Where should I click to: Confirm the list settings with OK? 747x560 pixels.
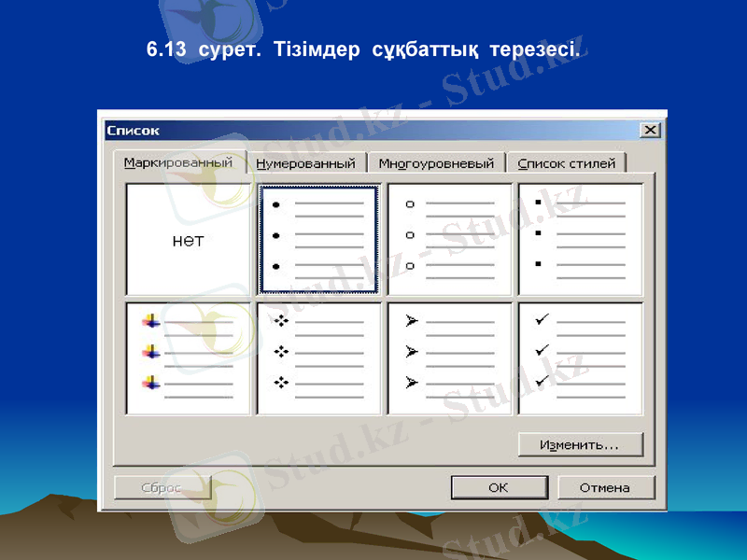coord(499,486)
